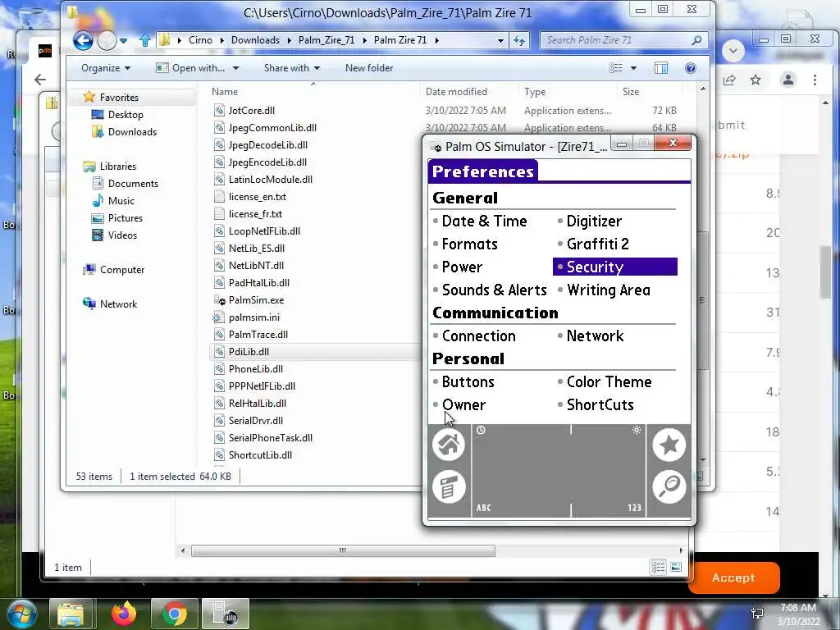
Task: Tap the Menu icon in Palm silkscreen
Action: coord(449,486)
